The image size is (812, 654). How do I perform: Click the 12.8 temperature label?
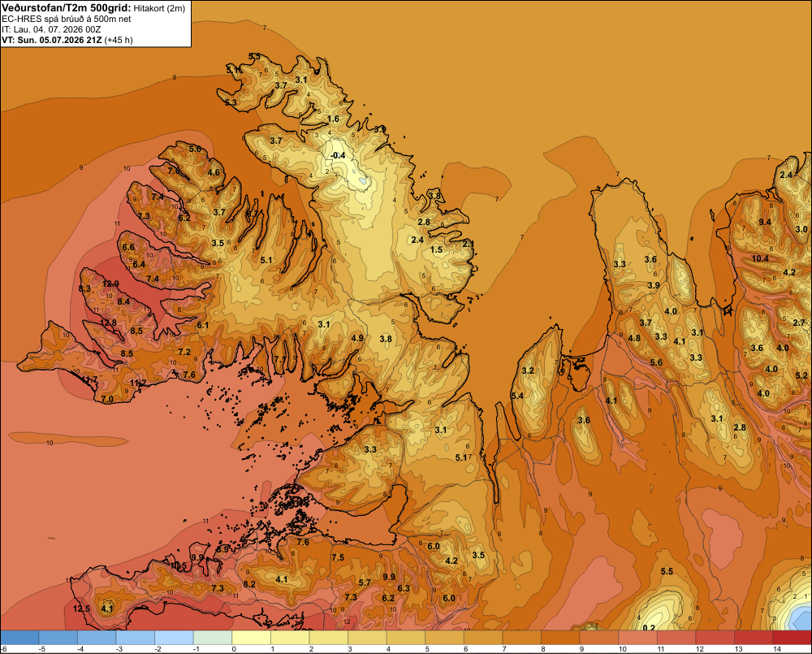pyautogui.click(x=108, y=323)
